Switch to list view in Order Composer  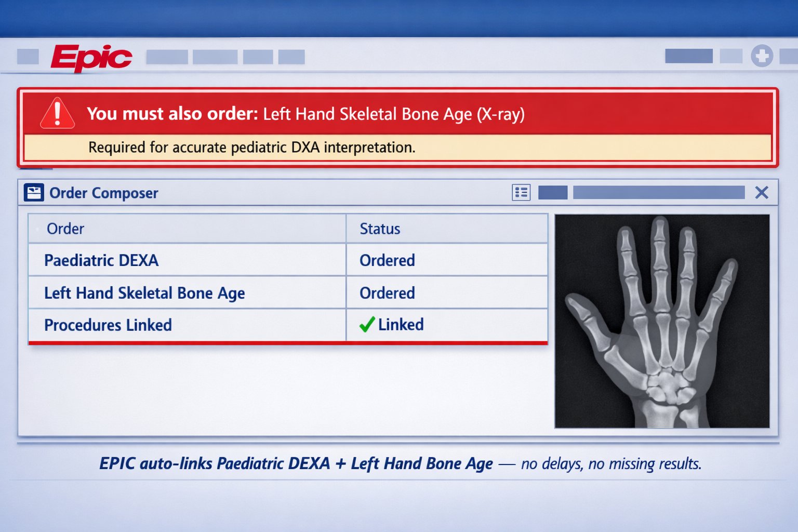point(521,193)
